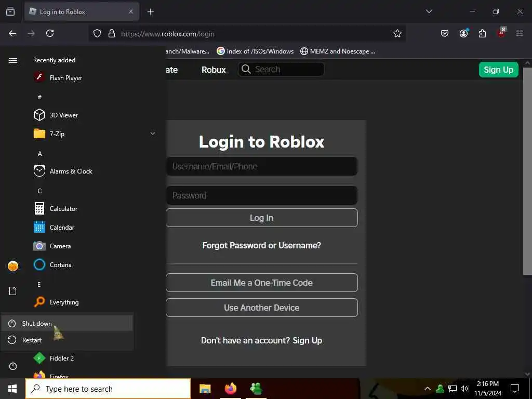Click the Roblox Search field
This screenshot has width=532, height=399.
point(281,69)
